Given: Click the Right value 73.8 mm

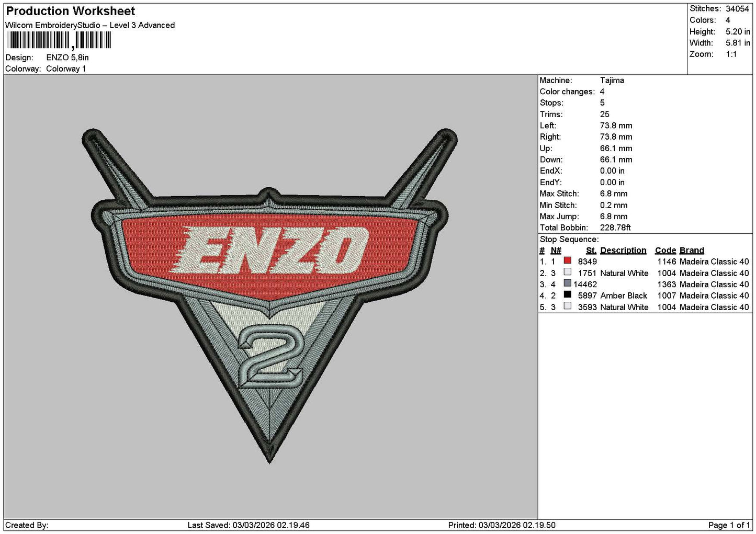Looking at the screenshot, I should pyautogui.click(x=616, y=137).
